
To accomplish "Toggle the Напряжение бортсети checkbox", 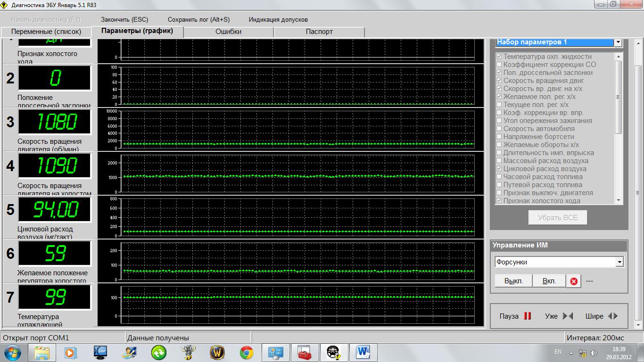I will click(x=499, y=137).
